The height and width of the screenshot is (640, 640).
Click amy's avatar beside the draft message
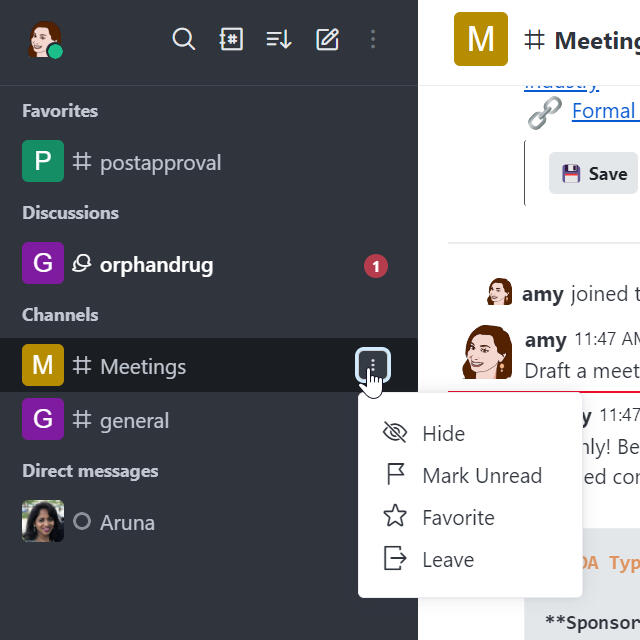click(488, 351)
